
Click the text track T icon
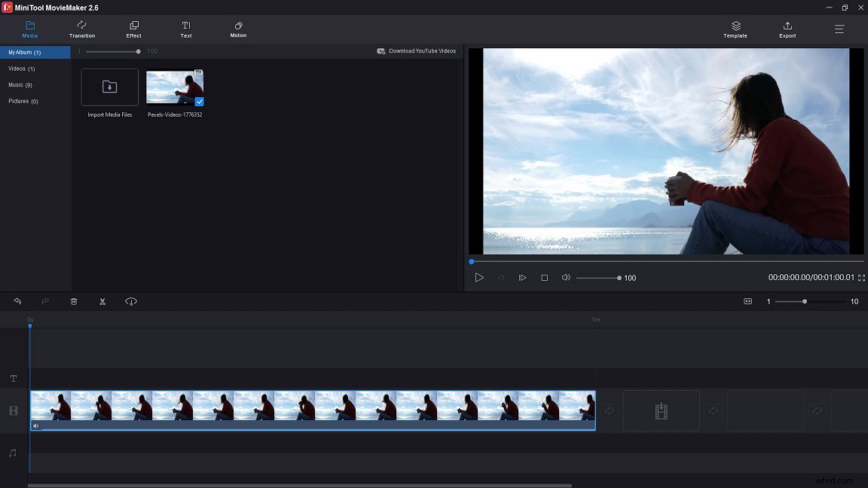[14, 379]
